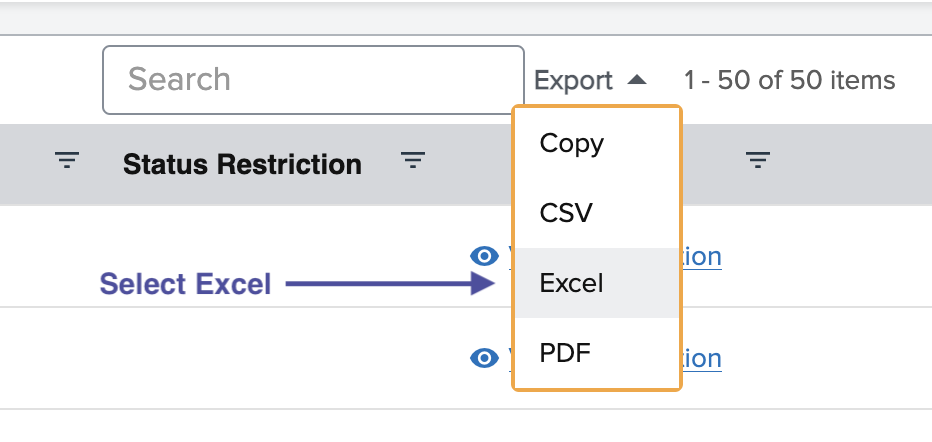Open the filter icon beside Status Restriction
Screen dimensions: 932x442
tap(413, 160)
